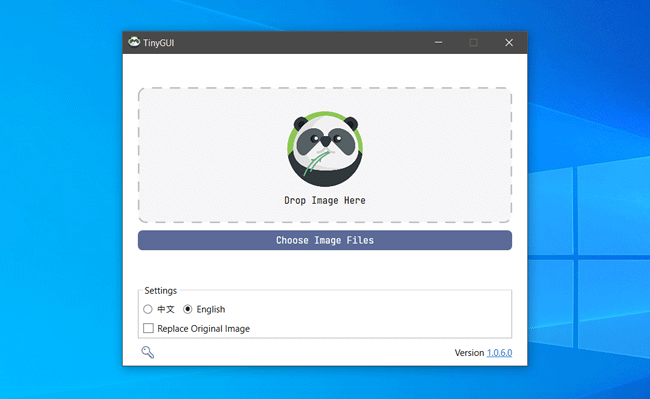Viewport: 650px width, 399px height.
Task: Click the TinyGUI panda icon in title bar
Action: pyautogui.click(x=134, y=42)
